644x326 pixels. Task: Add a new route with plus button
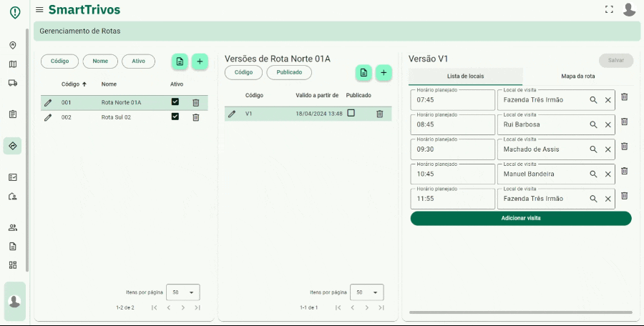(200, 61)
